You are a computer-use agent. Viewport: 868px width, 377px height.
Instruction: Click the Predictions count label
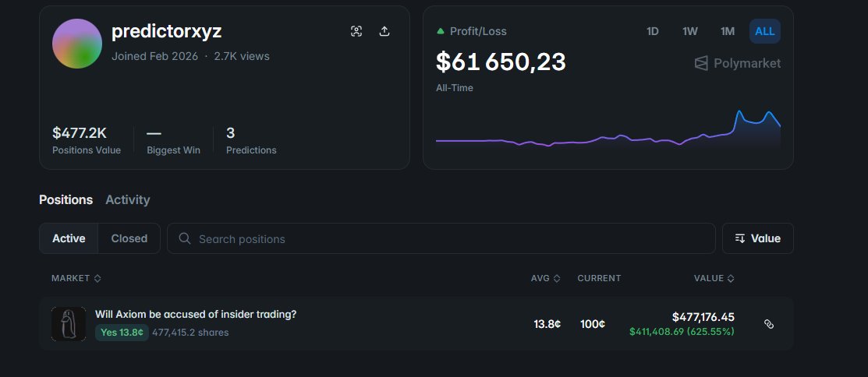tap(251, 150)
